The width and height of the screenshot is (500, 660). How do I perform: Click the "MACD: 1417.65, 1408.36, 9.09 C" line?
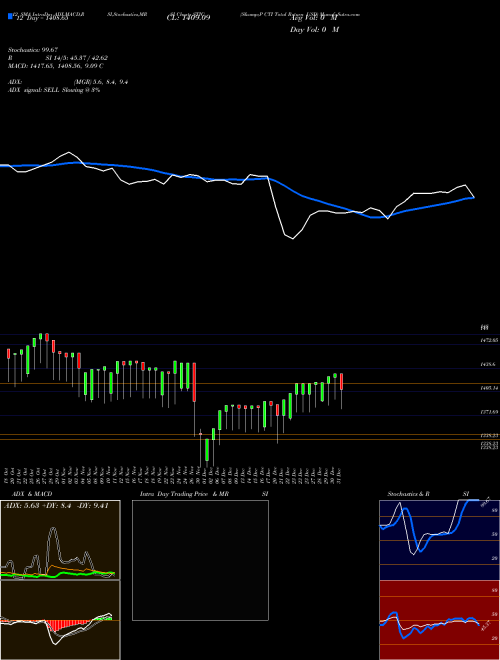tap(56, 66)
